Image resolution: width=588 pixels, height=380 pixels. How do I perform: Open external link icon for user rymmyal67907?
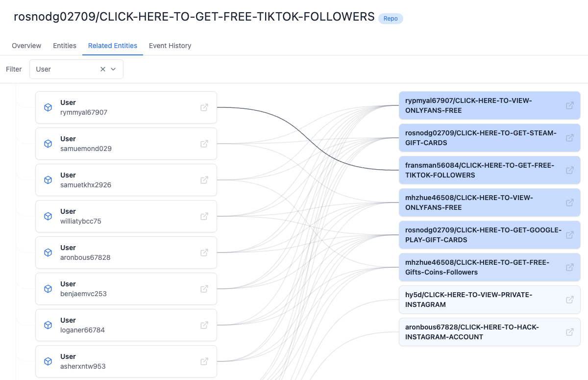(204, 107)
